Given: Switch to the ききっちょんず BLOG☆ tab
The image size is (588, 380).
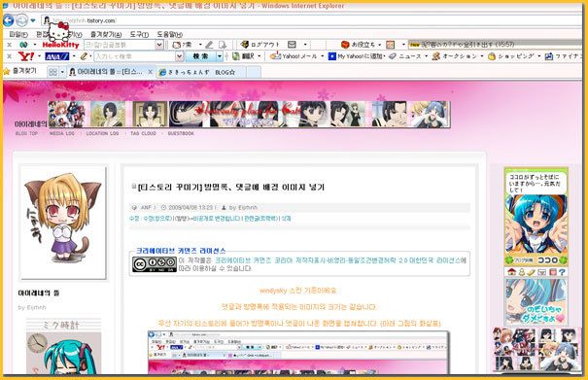Looking at the screenshot, I should (x=201, y=72).
